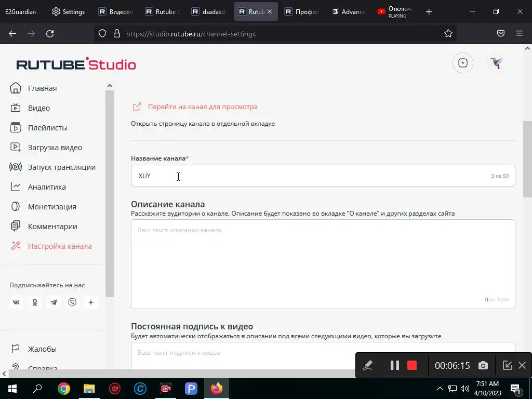This screenshot has height=399, width=532.
Task: Click the shield tracking protection icon
Action: pyautogui.click(x=102, y=33)
